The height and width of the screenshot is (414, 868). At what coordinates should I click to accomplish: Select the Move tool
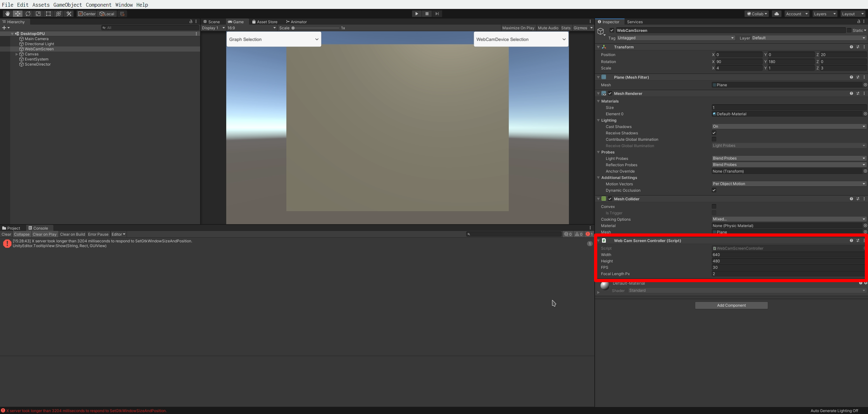point(17,13)
